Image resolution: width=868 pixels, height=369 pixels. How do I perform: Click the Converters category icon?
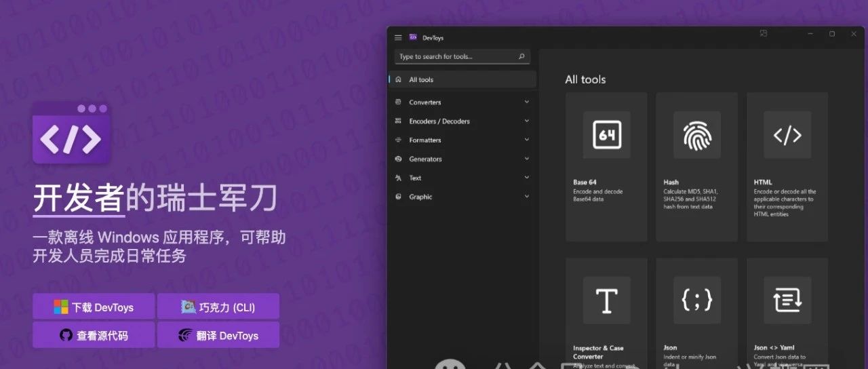click(397, 102)
